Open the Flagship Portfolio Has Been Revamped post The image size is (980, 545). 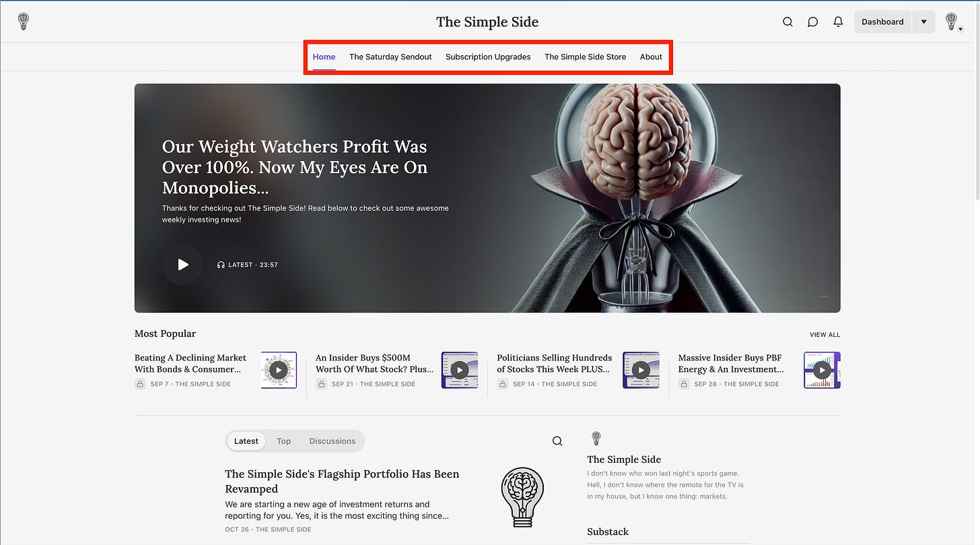click(342, 481)
